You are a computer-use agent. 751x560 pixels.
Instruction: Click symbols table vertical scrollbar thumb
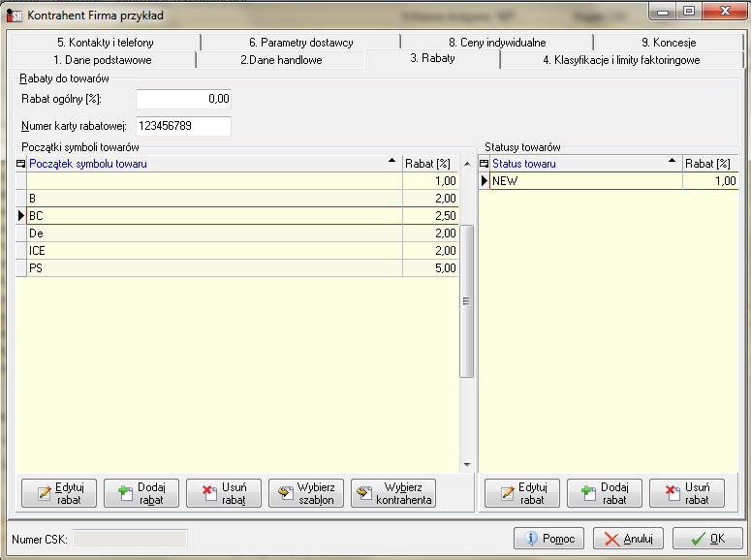coord(466,301)
